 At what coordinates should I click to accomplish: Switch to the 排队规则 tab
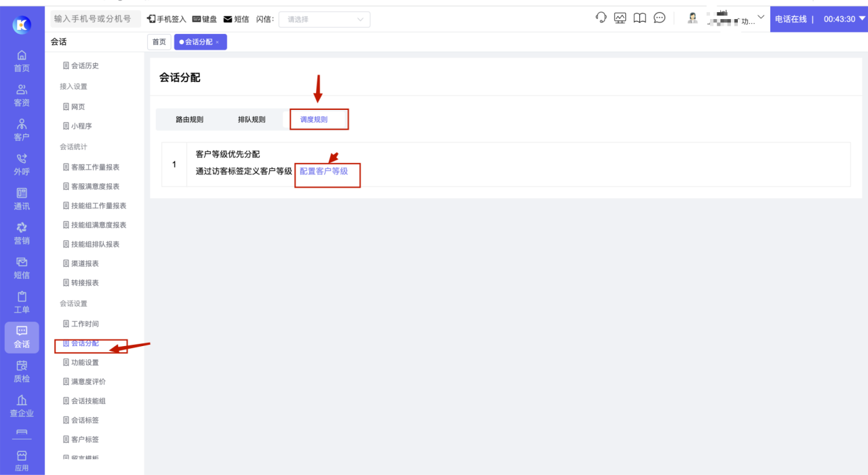pyautogui.click(x=252, y=119)
